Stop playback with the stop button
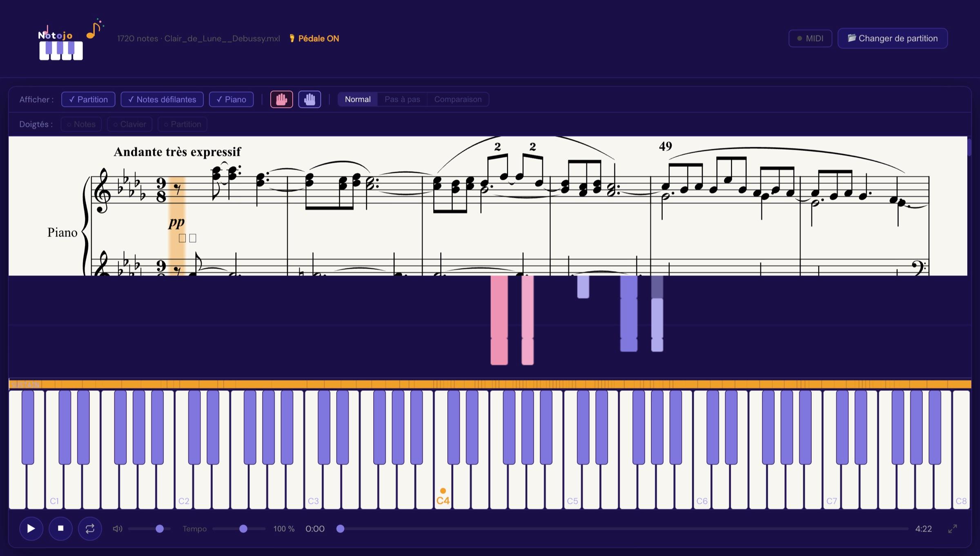The image size is (980, 556). 60,529
